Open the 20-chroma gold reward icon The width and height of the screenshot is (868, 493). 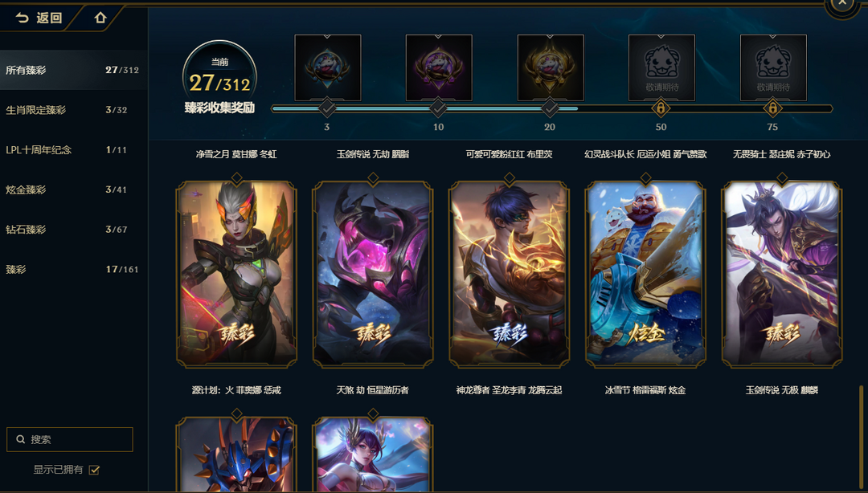point(551,67)
